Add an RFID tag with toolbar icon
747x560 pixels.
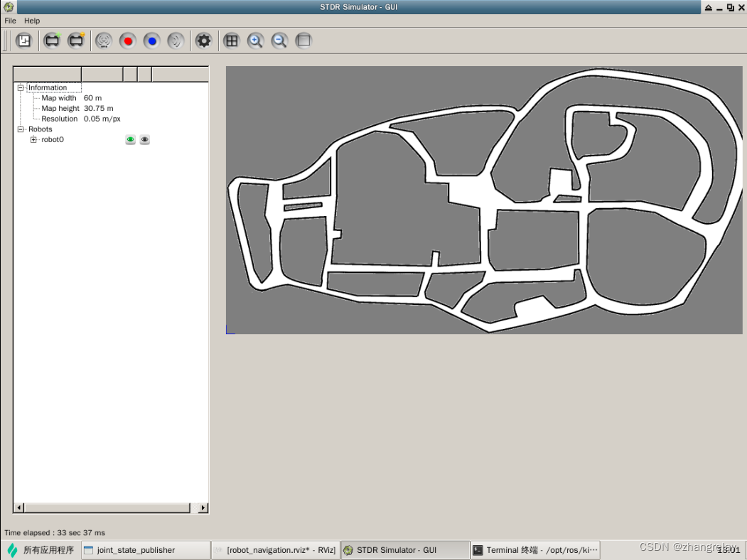pyautogui.click(x=104, y=41)
